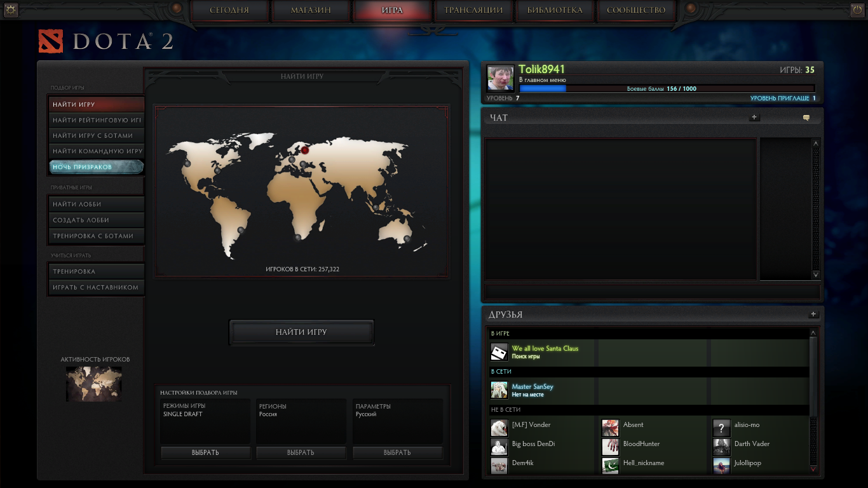
Task: Click [M.F] Vonder avatar
Action: (499, 428)
